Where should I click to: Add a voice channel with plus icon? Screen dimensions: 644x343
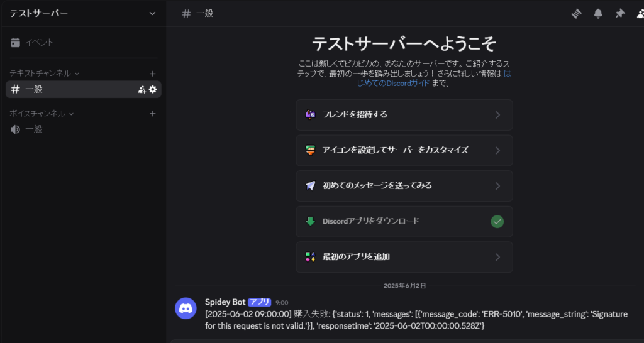point(153,114)
